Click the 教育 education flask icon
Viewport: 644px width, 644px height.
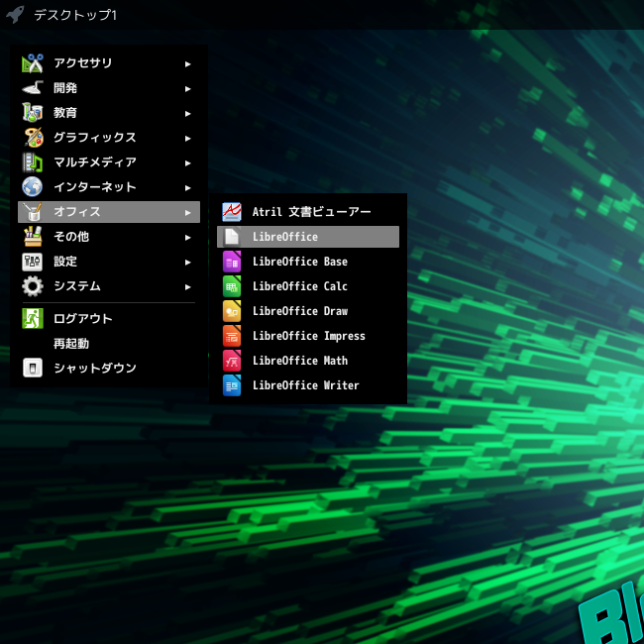33,113
